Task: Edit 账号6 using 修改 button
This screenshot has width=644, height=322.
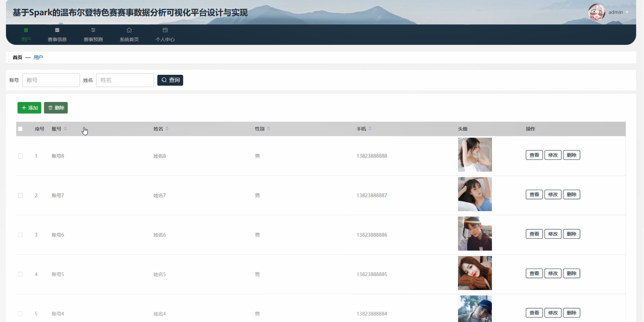Action: click(x=553, y=234)
